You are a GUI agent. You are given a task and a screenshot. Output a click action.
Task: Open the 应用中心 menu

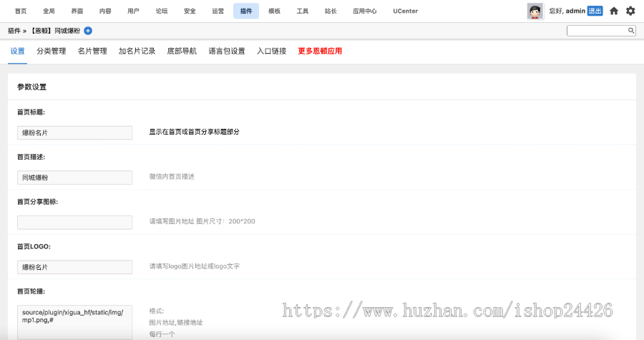point(365,11)
